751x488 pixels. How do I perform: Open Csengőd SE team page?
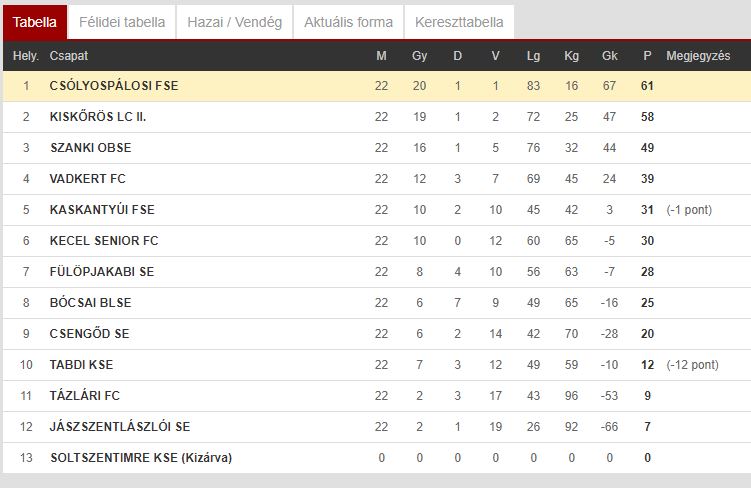90,334
